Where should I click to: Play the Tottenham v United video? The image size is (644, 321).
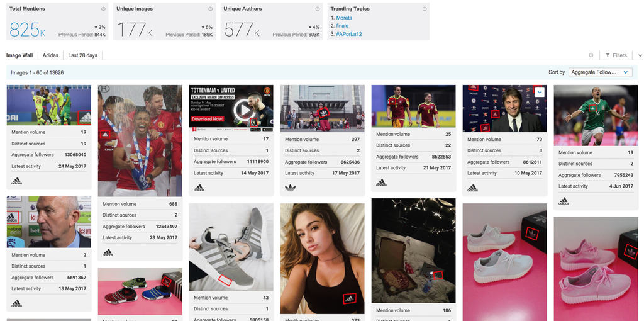click(x=244, y=110)
